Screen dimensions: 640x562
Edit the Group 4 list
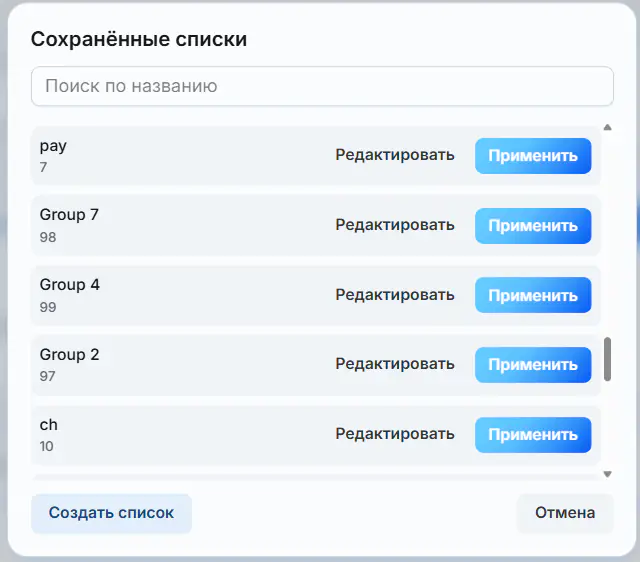point(395,295)
